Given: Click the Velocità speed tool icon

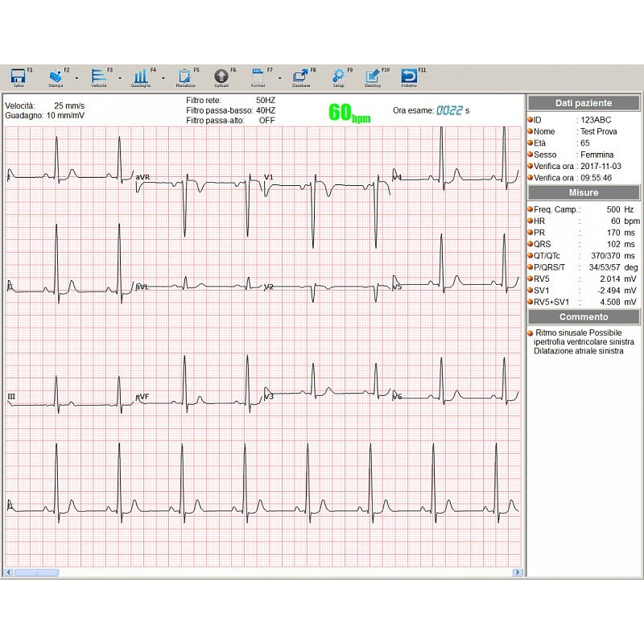Looking at the screenshot, I should [97, 74].
